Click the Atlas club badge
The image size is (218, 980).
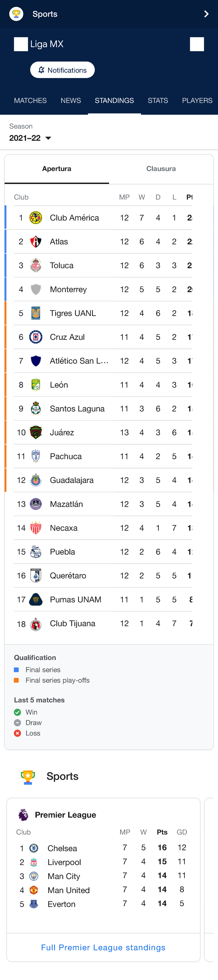[x=35, y=241]
